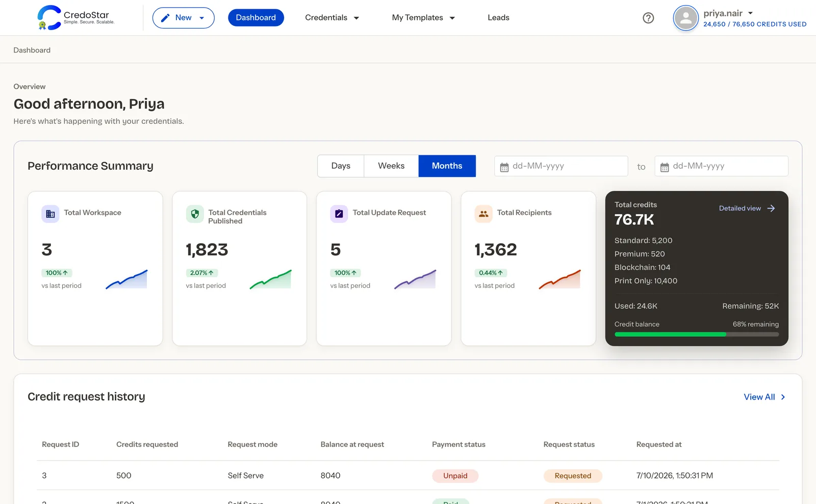
Task: Select the Days period toggle
Action: pyautogui.click(x=341, y=166)
